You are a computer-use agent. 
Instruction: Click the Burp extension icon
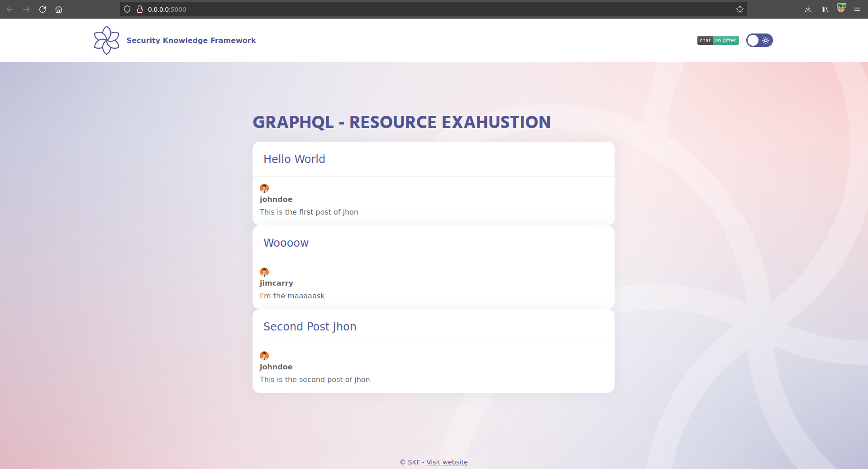pos(841,8)
